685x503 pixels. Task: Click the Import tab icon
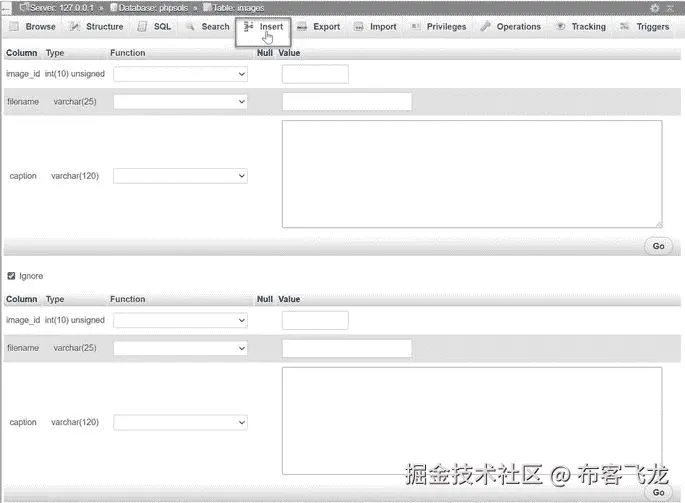358,27
